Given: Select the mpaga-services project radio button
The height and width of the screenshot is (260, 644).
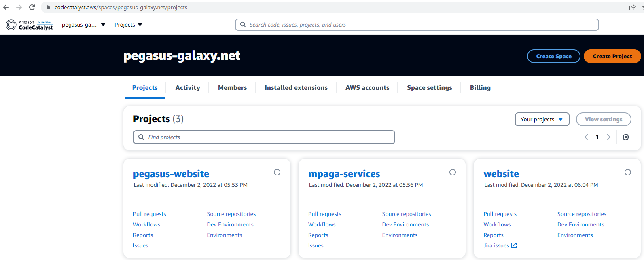Looking at the screenshot, I should tap(453, 172).
